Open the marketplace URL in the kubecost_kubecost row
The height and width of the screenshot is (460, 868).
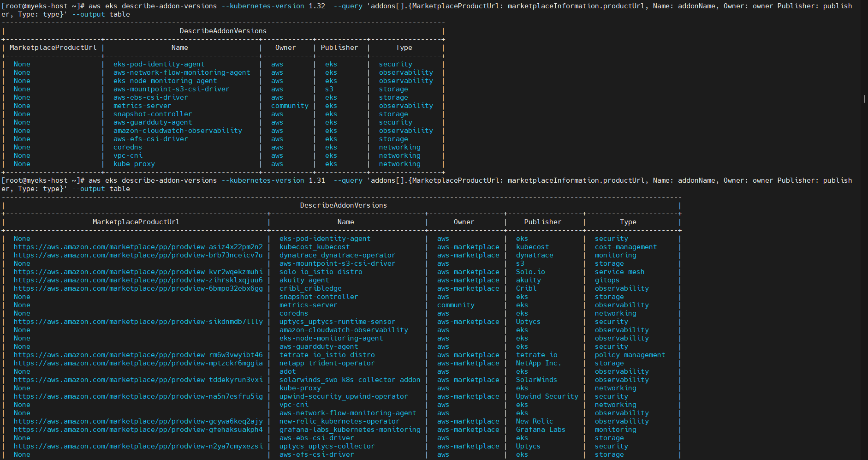(138, 247)
